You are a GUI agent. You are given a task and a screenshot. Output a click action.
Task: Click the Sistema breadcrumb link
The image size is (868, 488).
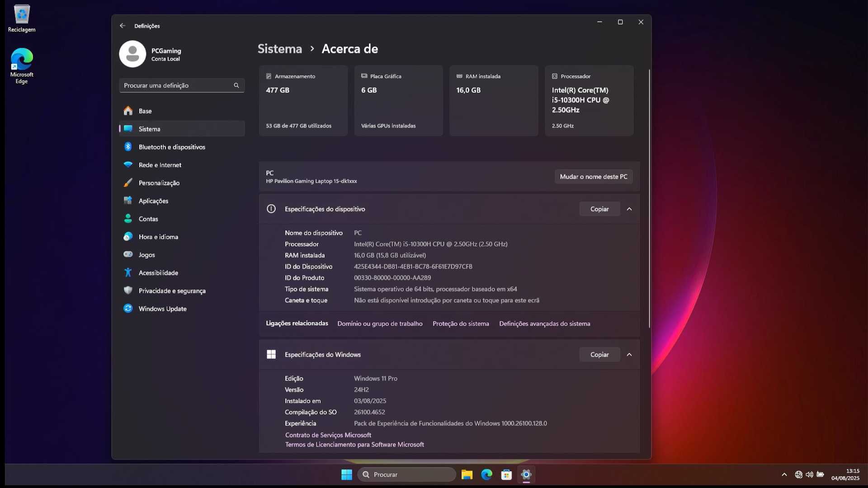point(280,49)
